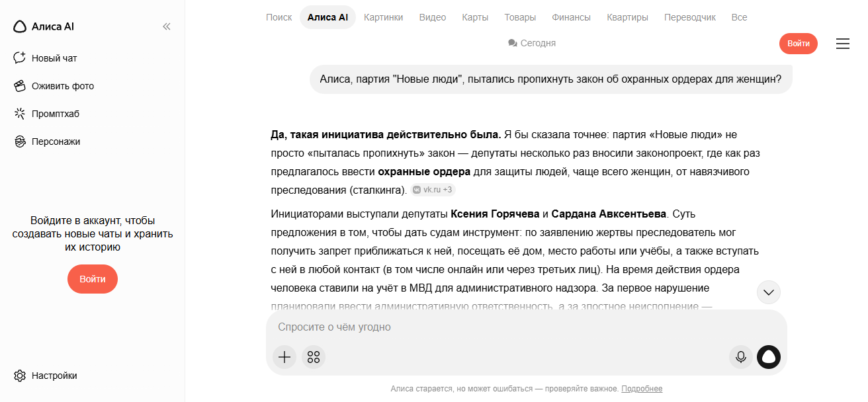The image size is (868, 402).
Task: Open the Квартиры tab
Action: pos(627,17)
